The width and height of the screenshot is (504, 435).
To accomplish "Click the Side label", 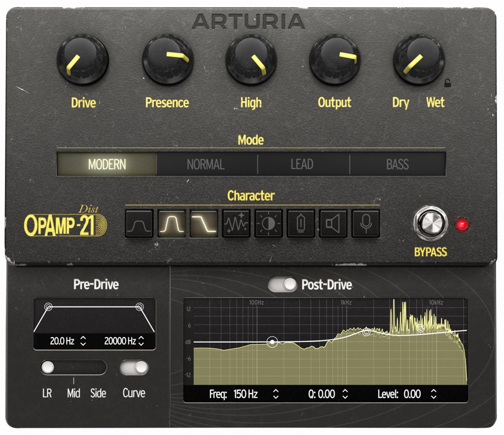I will pos(98,393).
